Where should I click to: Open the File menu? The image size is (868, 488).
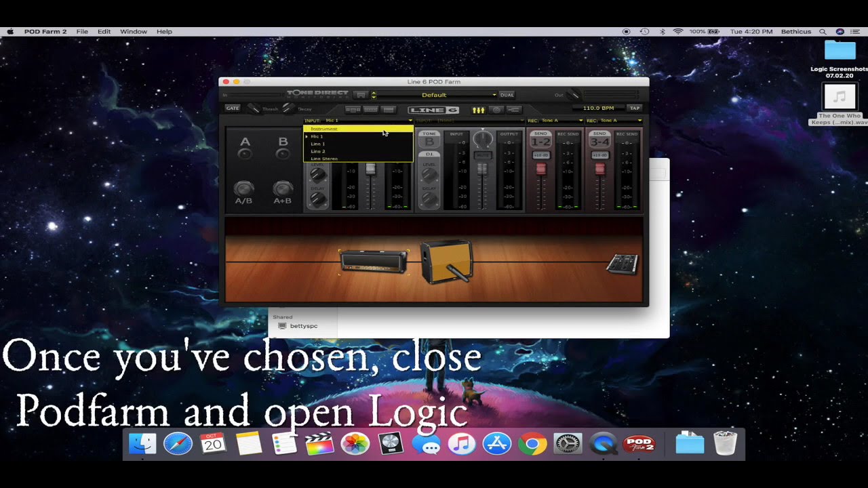(x=82, y=32)
